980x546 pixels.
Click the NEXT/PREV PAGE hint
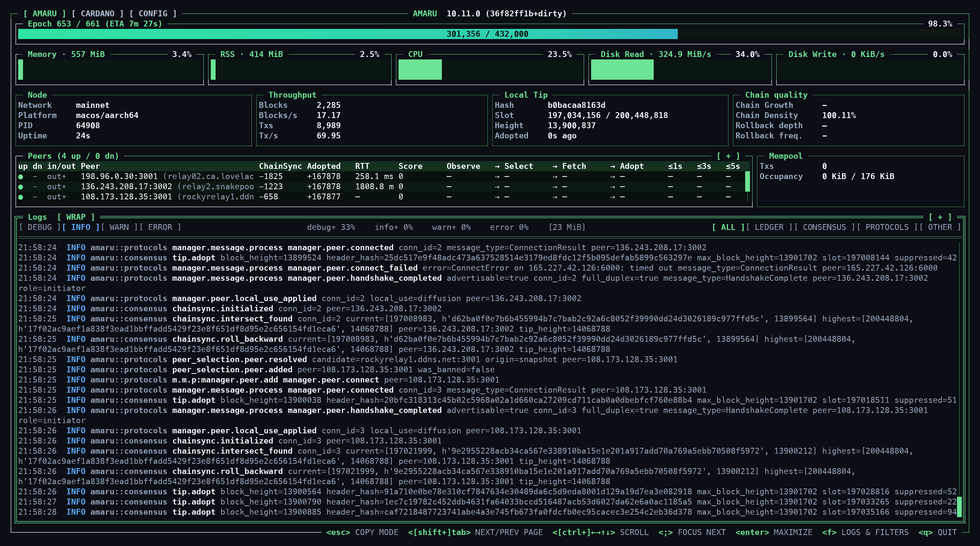(x=475, y=532)
